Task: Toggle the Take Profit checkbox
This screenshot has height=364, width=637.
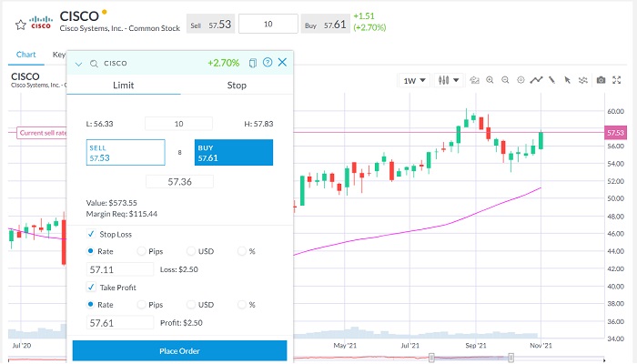Action: (x=91, y=288)
